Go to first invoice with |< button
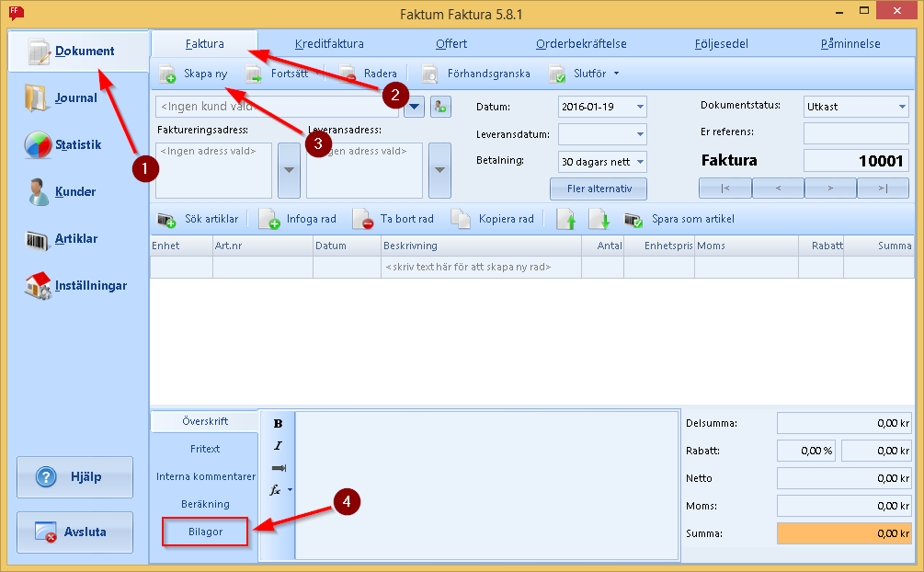924x572 pixels. pos(725,189)
